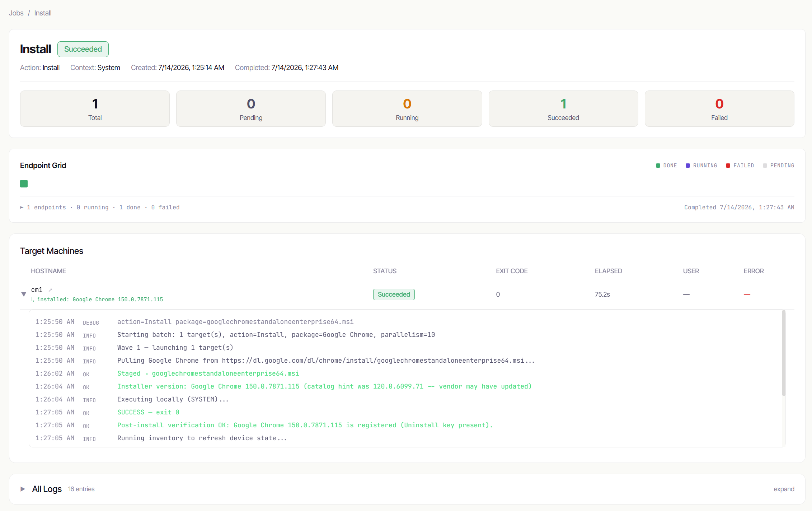Click the USER column header

(691, 271)
